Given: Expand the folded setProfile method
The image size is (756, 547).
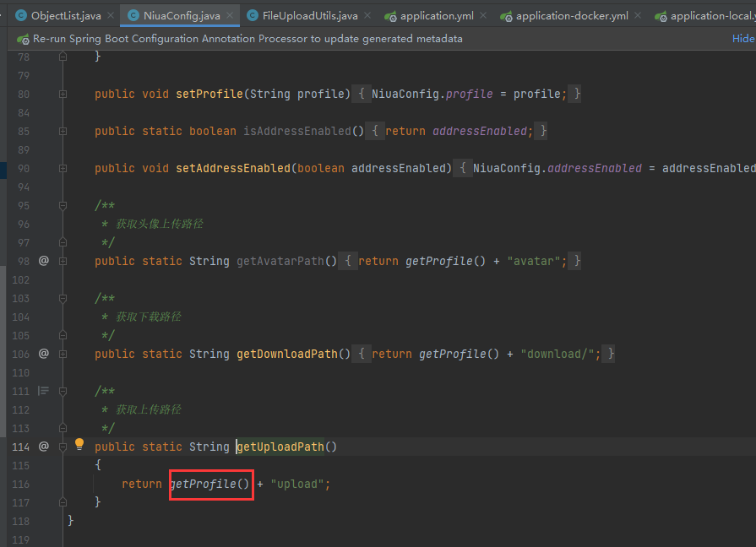Looking at the screenshot, I should pyautogui.click(x=63, y=95).
